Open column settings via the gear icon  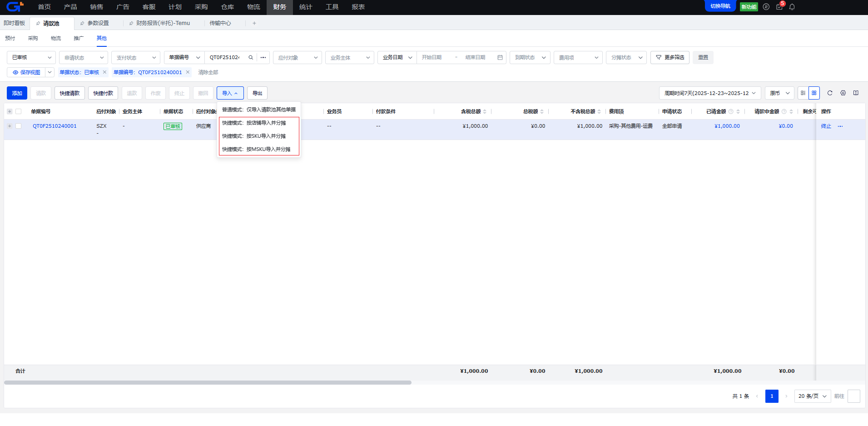click(x=843, y=93)
